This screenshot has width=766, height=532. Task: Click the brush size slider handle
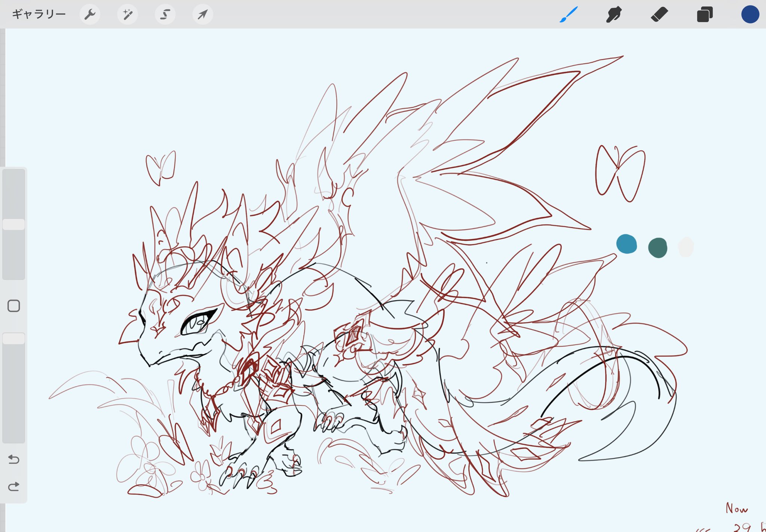coord(14,224)
